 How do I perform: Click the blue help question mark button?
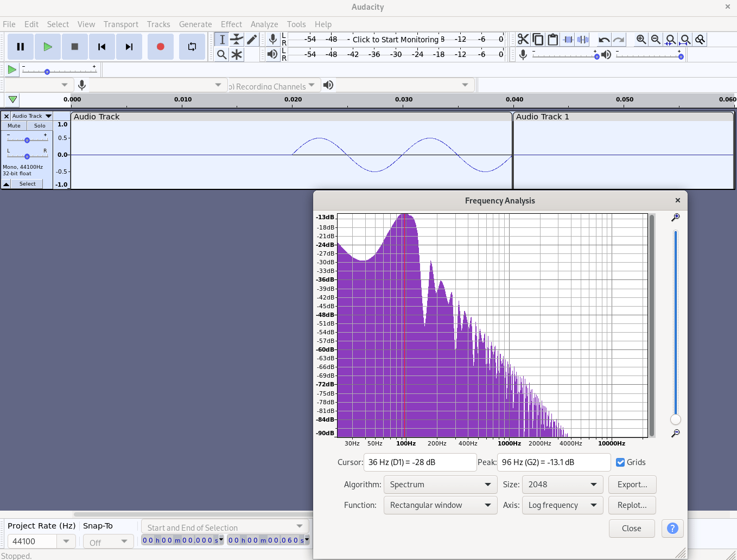click(672, 529)
